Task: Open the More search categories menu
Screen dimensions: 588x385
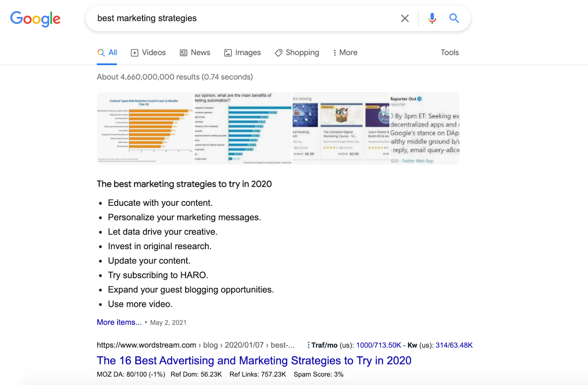Action: click(345, 53)
